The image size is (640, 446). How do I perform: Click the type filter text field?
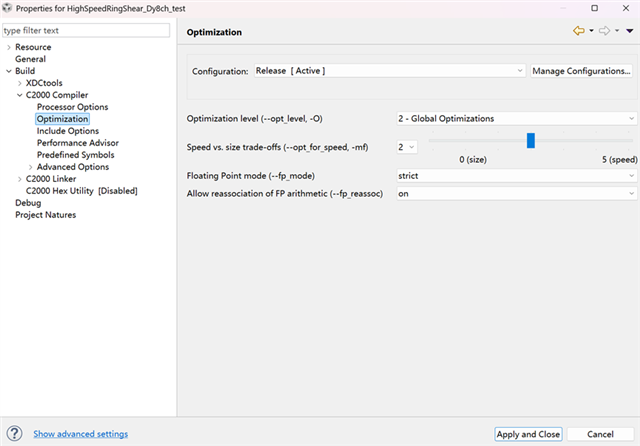pos(86,30)
